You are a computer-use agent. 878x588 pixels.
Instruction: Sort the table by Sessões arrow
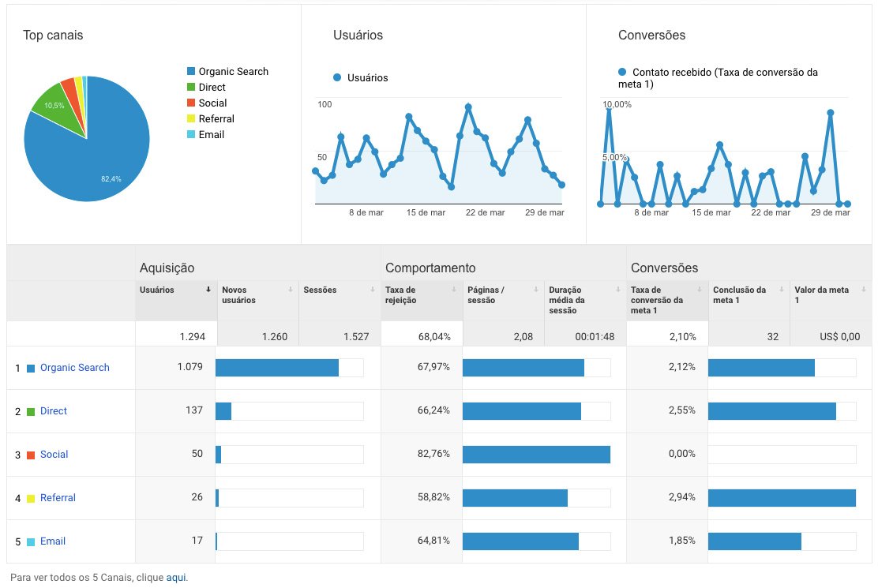pos(371,290)
